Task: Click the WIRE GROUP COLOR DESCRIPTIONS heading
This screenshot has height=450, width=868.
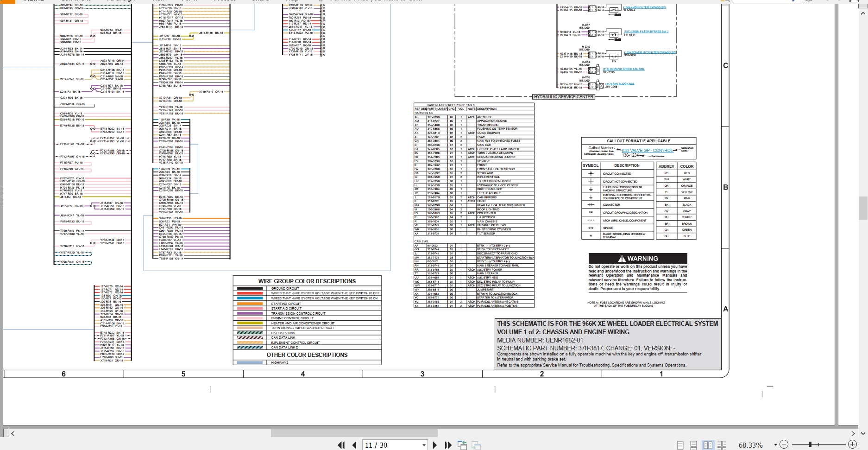Action: (307, 281)
